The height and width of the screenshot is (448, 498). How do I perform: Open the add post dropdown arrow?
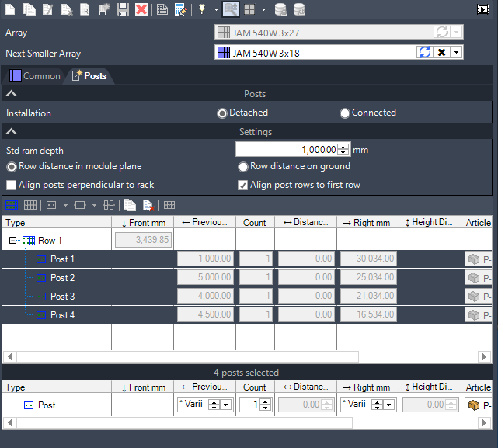point(65,205)
